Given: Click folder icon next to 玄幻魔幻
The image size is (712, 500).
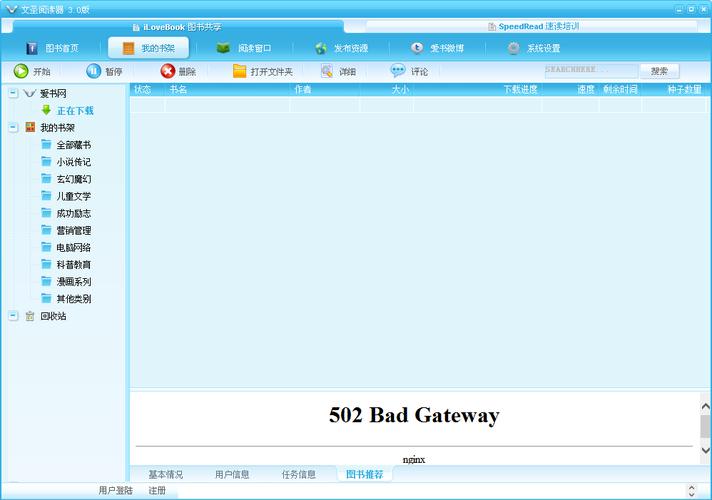Looking at the screenshot, I should (x=46, y=178).
